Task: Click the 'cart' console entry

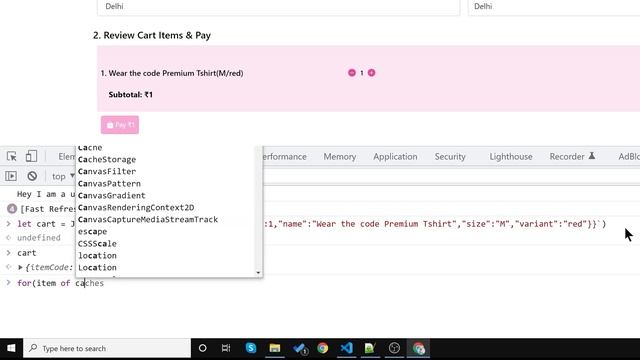Action: pyautogui.click(x=27, y=253)
